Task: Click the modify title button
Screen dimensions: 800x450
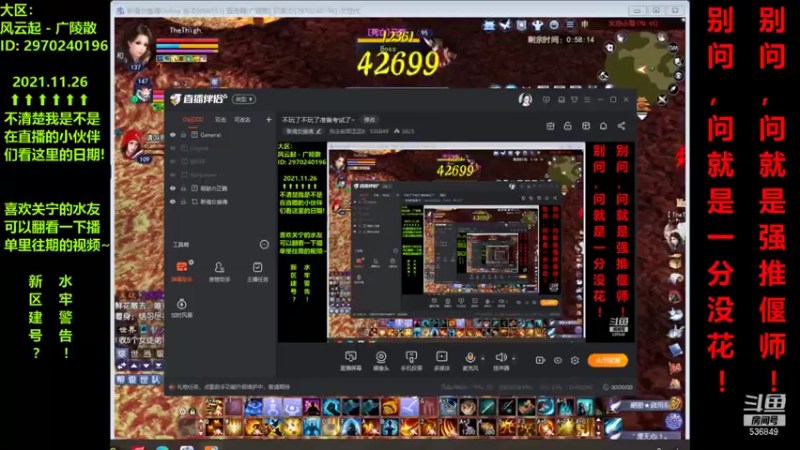Action: (369, 119)
